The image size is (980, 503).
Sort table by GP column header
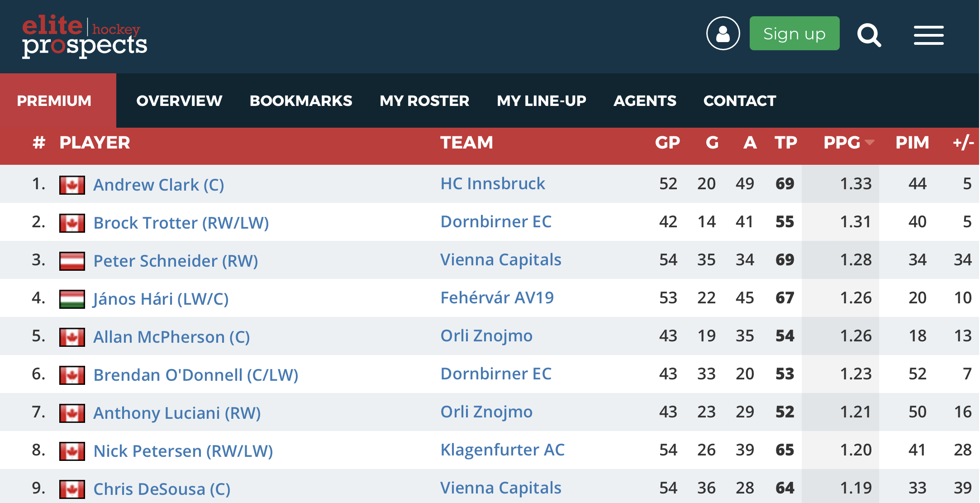[x=667, y=143]
